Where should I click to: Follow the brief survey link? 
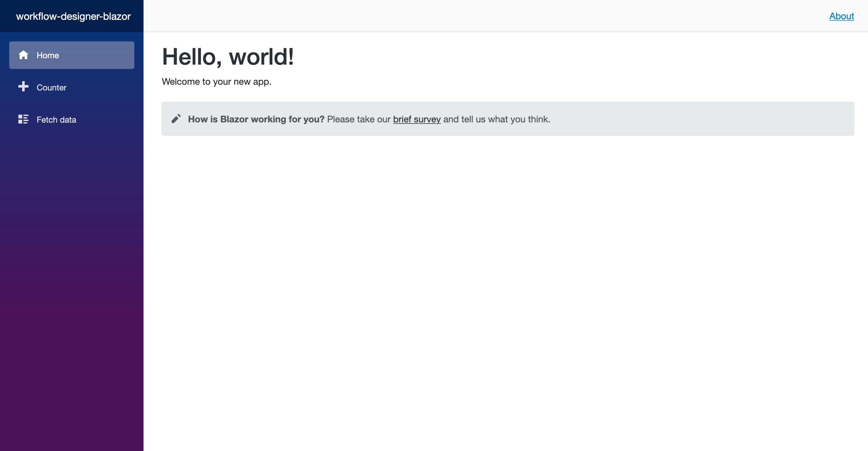[x=417, y=119]
